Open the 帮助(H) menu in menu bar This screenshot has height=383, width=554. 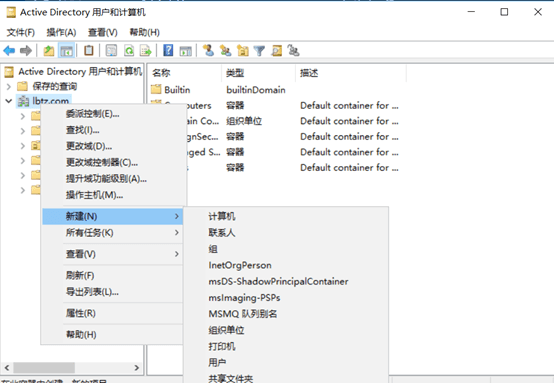click(144, 33)
